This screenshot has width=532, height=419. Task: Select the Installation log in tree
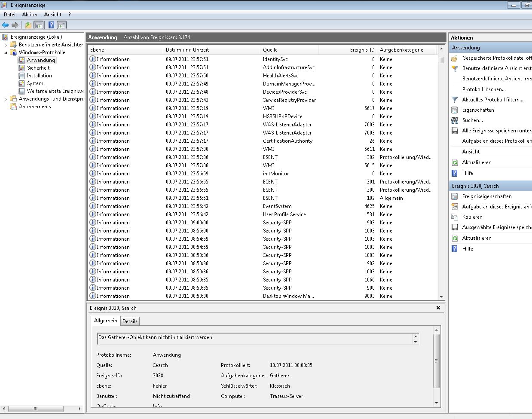[x=39, y=76]
